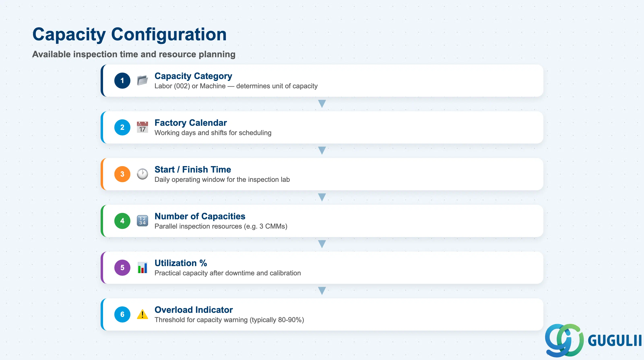Click the calendar icon for Factory Calendar

pyautogui.click(x=142, y=127)
